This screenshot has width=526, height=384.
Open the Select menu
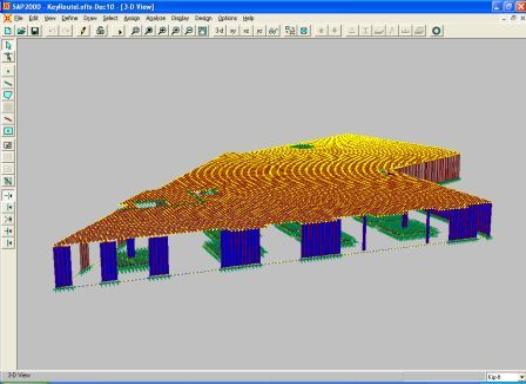coord(110,18)
